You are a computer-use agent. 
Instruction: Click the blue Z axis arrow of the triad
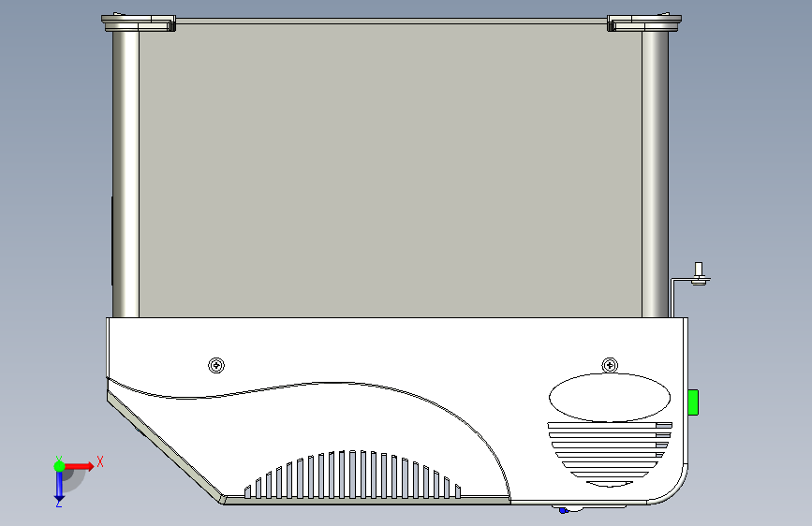(60, 485)
